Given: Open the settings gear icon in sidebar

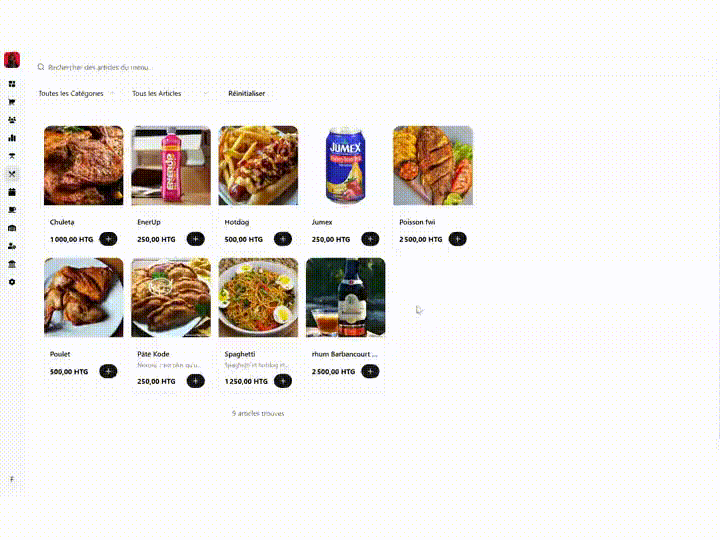Looking at the screenshot, I should coord(12,282).
